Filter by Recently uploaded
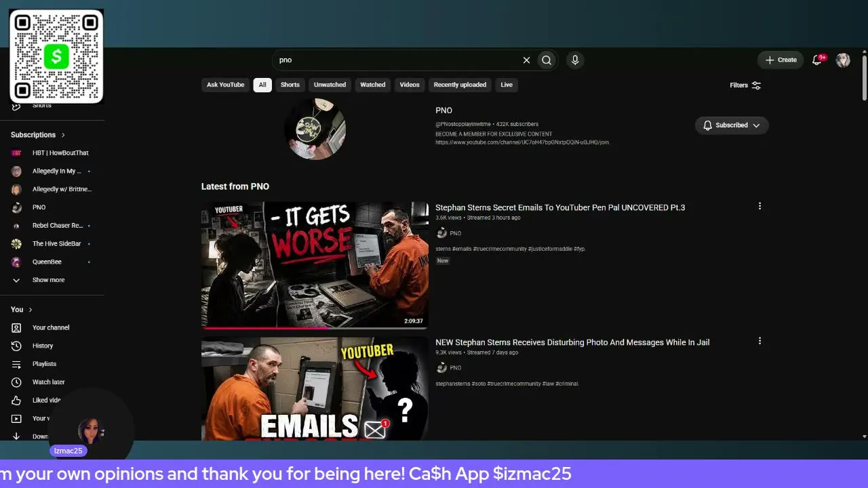Screen dimensions: 868x488 click(460, 85)
